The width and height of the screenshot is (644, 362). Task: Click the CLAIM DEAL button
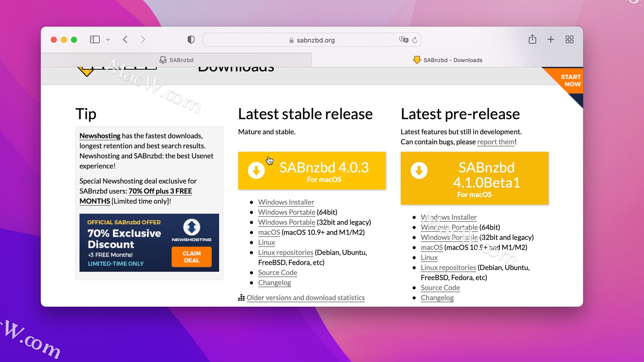coord(192,257)
